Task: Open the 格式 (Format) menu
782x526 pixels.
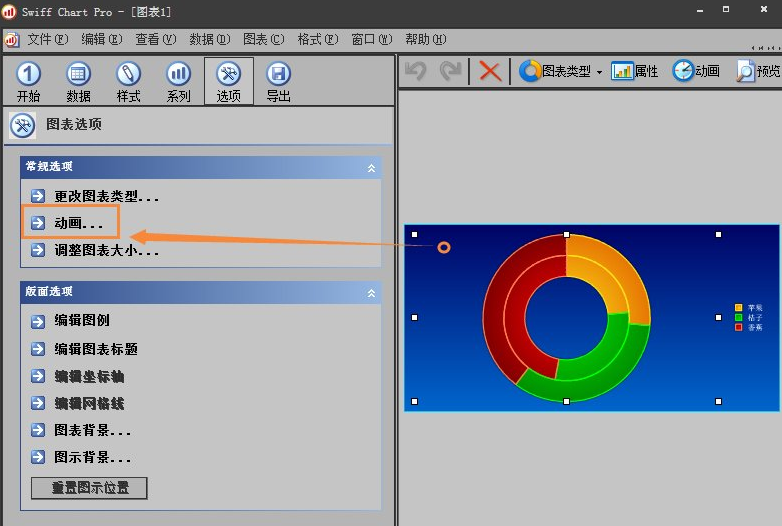Action: pos(310,39)
